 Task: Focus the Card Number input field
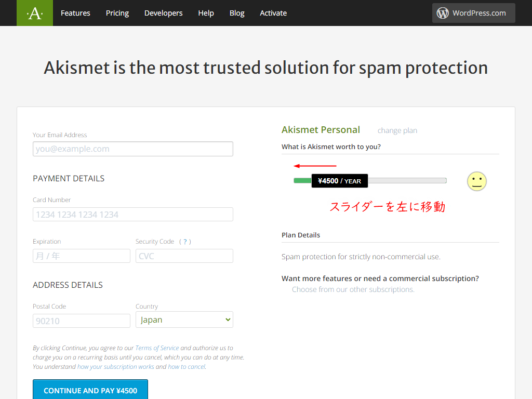click(x=132, y=215)
